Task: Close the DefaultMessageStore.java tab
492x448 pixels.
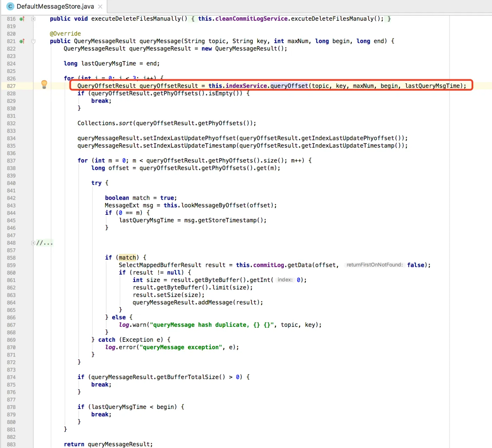Action: (x=100, y=6)
